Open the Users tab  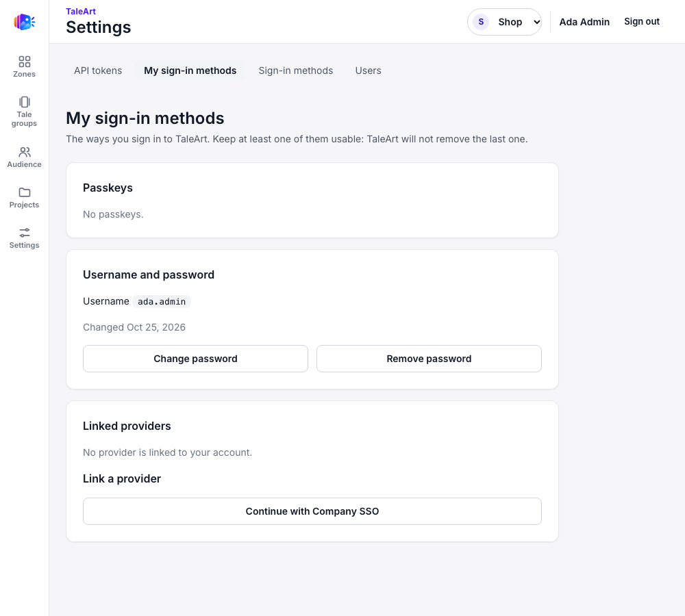pos(368,70)
